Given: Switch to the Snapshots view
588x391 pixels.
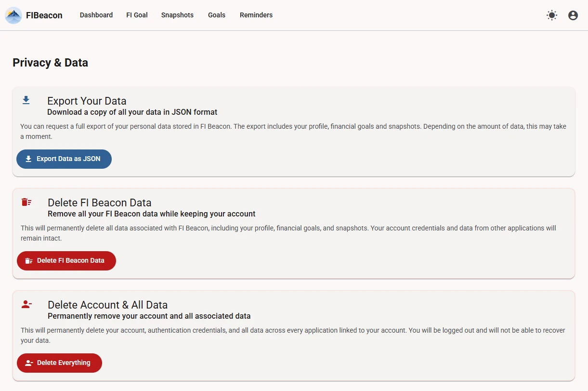Looking at the screenshot, I should (177, 15).
